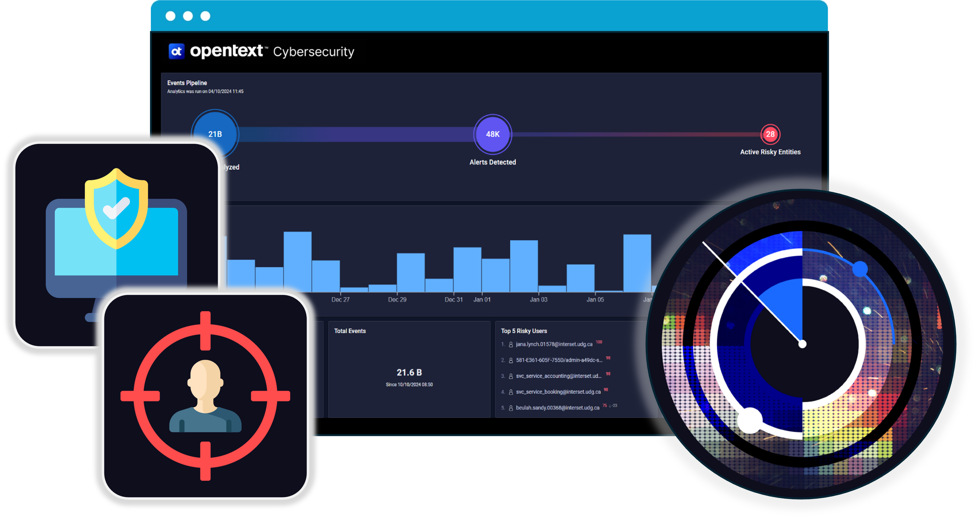Click the circular radar sweep graphic
Image resolution: width=980 pixels, height=523 pixels.
point(801,344)
